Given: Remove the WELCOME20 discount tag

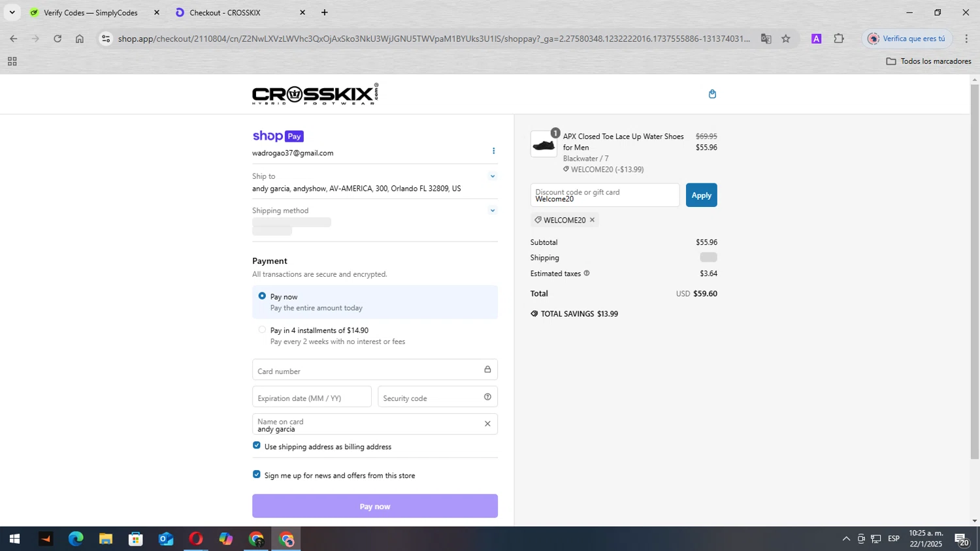Looking at the screenshot, I should (x=592, y=220).
